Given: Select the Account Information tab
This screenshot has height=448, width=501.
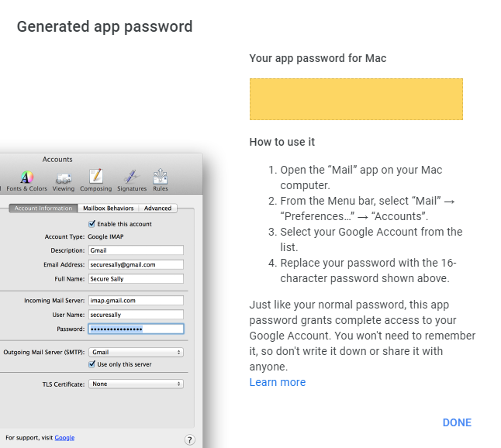Looking at the screenshot, I should (44, 208).
